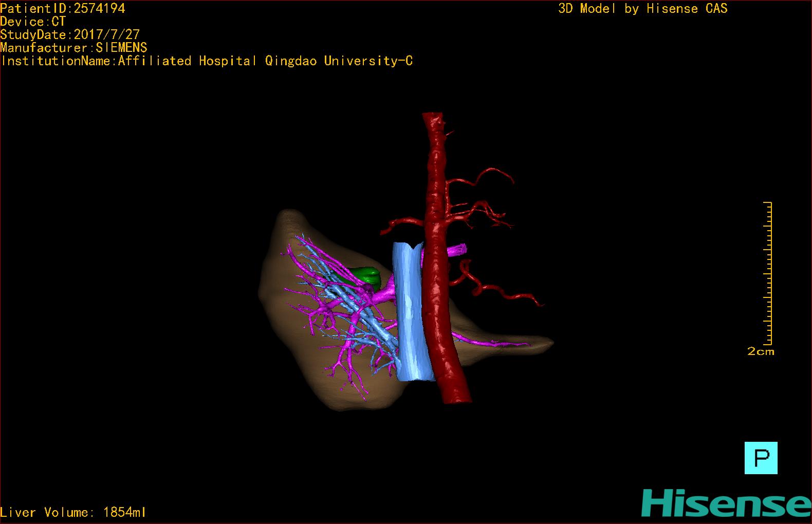This screenshot has width=812, height=524.
Task: Click the Liver Volume: 1854ml readout
Action: [x=73, y=512]
